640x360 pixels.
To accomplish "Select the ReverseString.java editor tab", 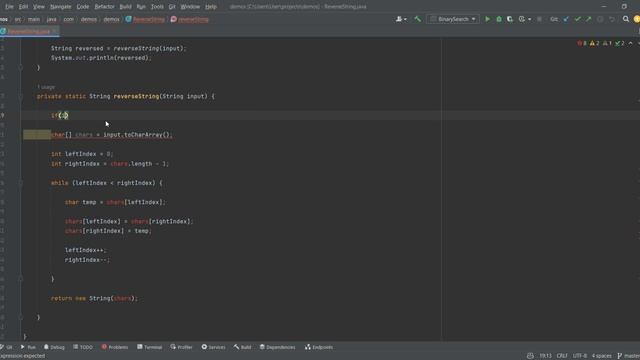I will pyautogui.click(x=28, y=31).
